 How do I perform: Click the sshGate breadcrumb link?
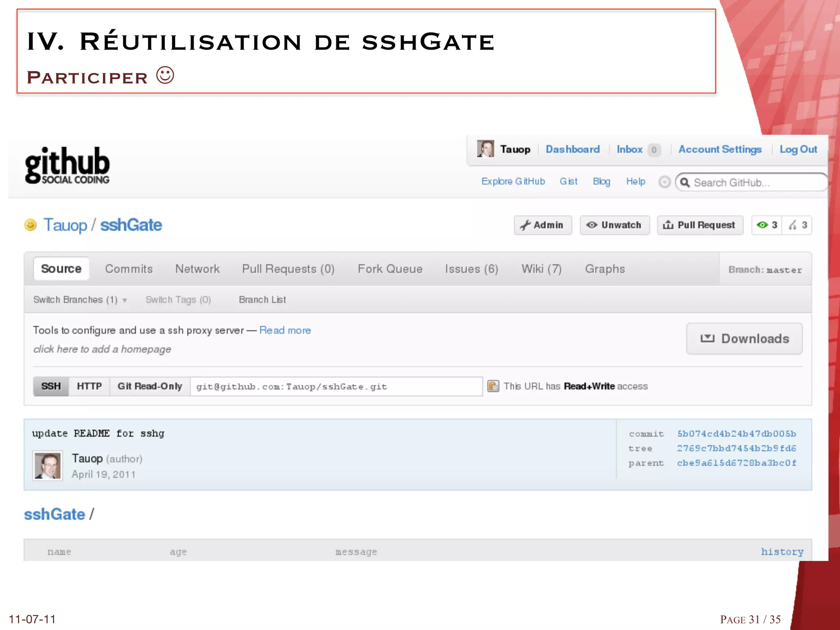pyautogui.click(x=55, y=514)
